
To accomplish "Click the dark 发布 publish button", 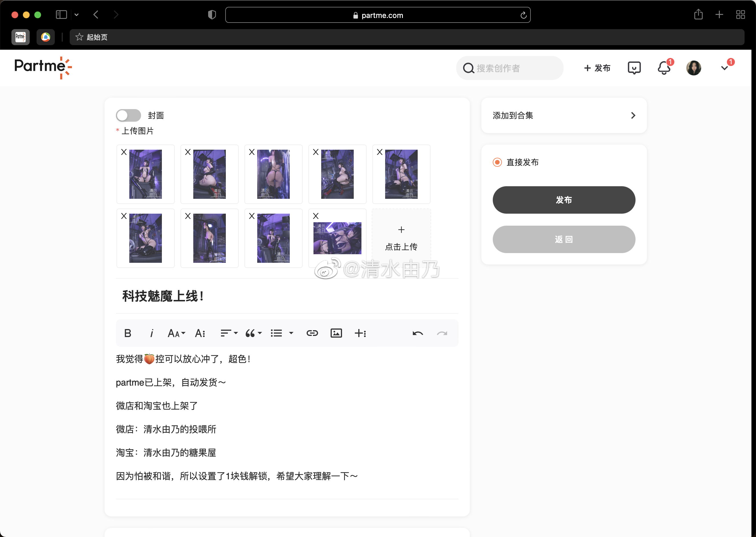I will (x=564, y=200).
